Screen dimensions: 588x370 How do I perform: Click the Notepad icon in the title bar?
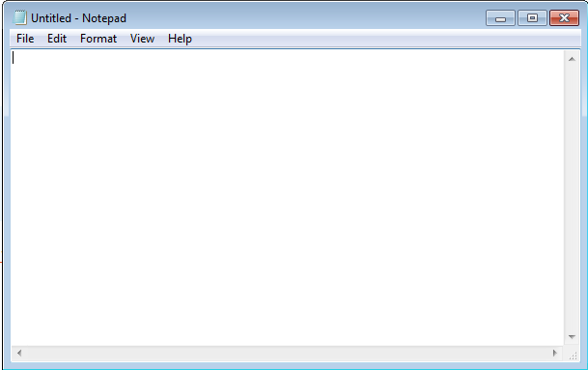[x=20, y=17]
